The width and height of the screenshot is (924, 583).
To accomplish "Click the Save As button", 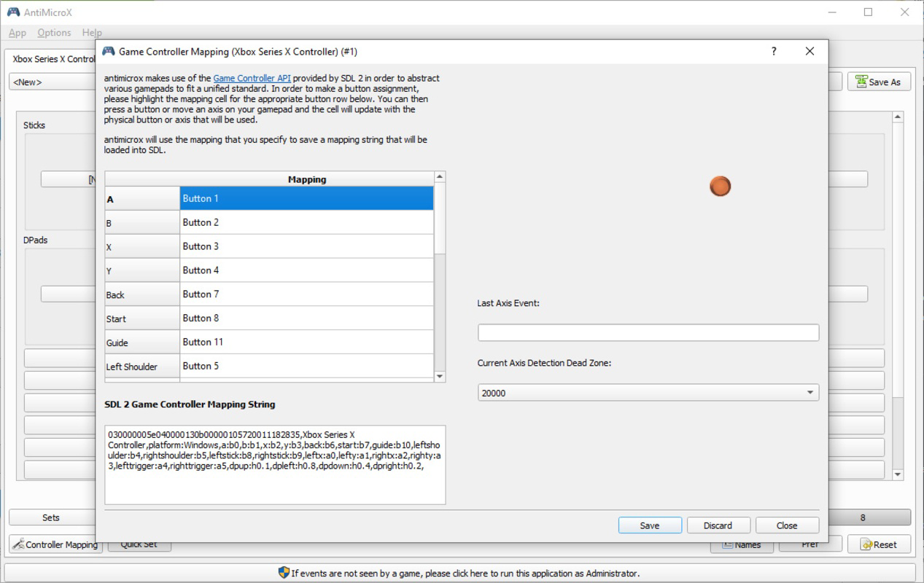I will [879, 82].
